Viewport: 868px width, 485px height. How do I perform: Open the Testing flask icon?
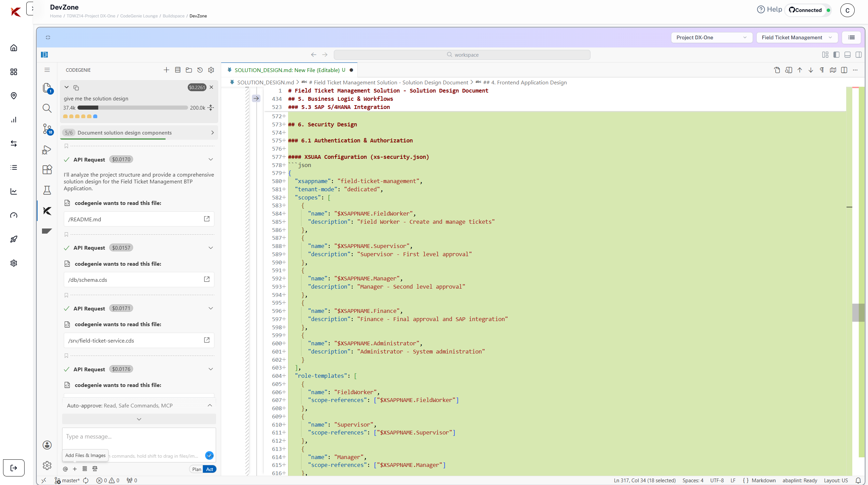(x=47, y=190)
